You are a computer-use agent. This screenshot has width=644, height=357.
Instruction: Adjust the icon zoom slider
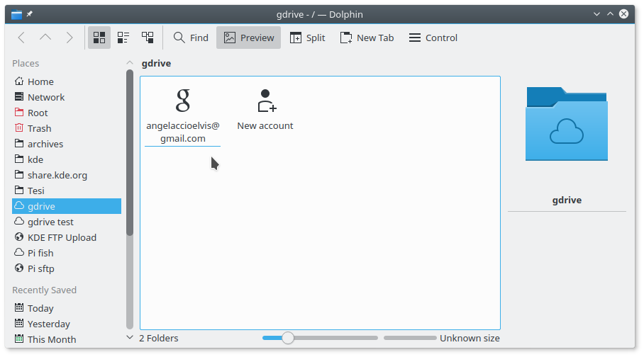[x=288, y=338]
